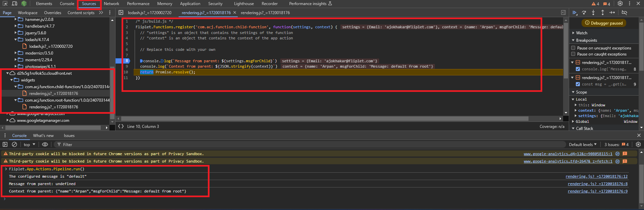This screenshot has height=210, width=644.
Task: Follow the rendering.js?_=1720018176:9 source link
Action: [597, 191]
